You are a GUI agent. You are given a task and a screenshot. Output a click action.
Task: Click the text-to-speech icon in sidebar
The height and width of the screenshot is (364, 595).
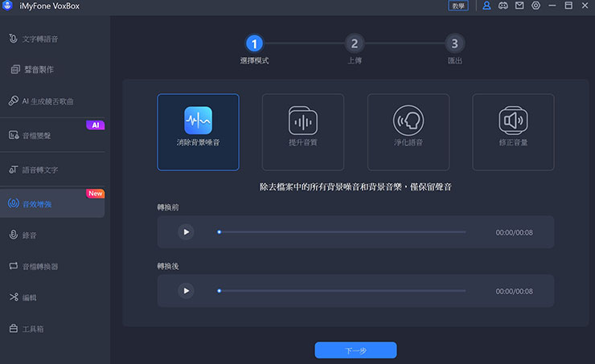pyautogui.click(x=14, y=39)
